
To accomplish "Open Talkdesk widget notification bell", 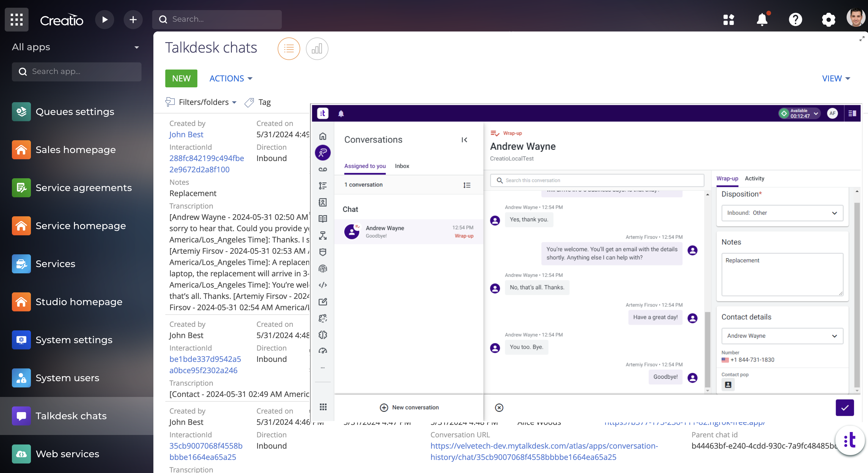I will click(x=341, y=114).
